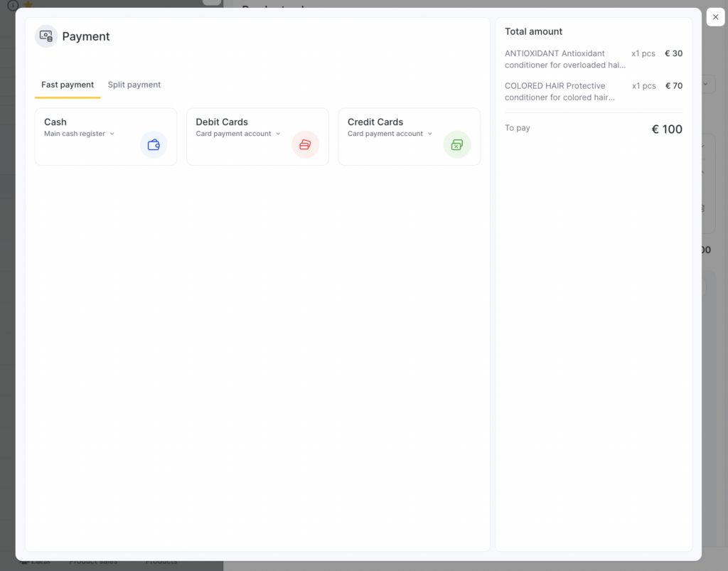The width and height of the screenshot is (728, 571).
Task: Open Debit Cards payment account dropdown
Action: click(278, 134)
